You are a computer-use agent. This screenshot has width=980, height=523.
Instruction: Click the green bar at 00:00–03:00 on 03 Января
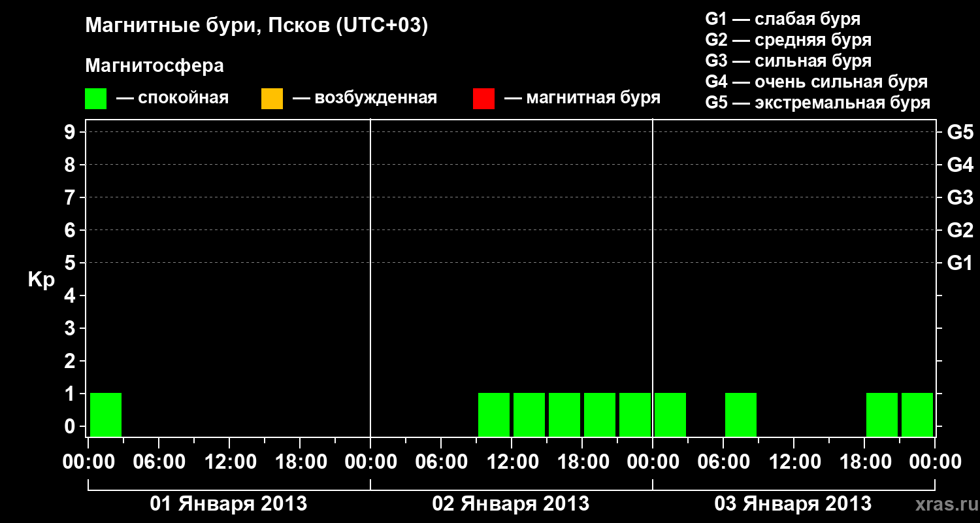tap(670, 414)
